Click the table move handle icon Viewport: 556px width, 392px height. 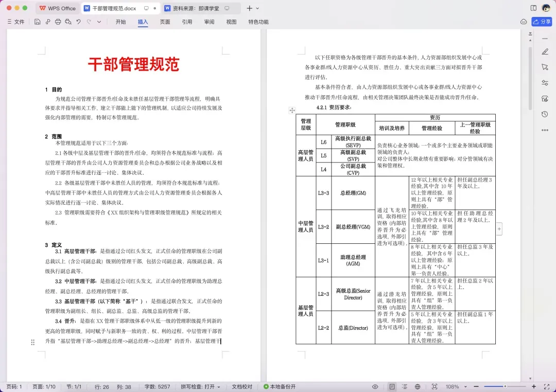pos(292,110)
